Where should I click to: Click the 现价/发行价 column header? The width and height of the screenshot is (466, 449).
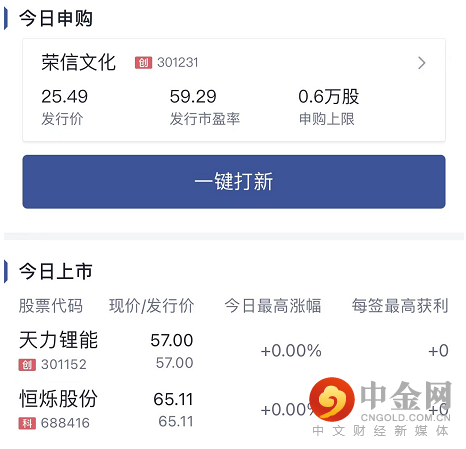pos(152,306)
